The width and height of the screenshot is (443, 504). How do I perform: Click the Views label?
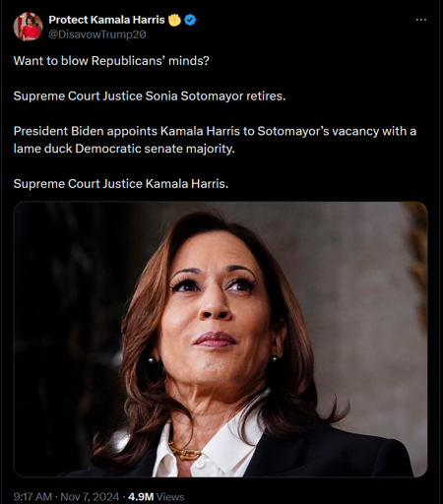pos(170,496)
